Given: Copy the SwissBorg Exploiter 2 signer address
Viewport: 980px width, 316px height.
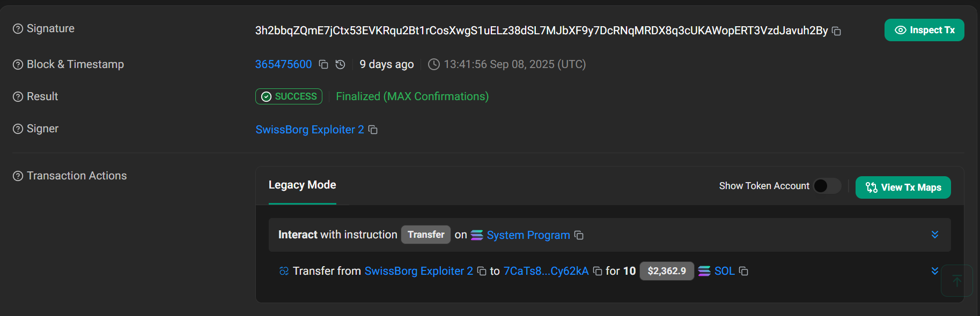Looking at the screenshot, I should point(373,130).
